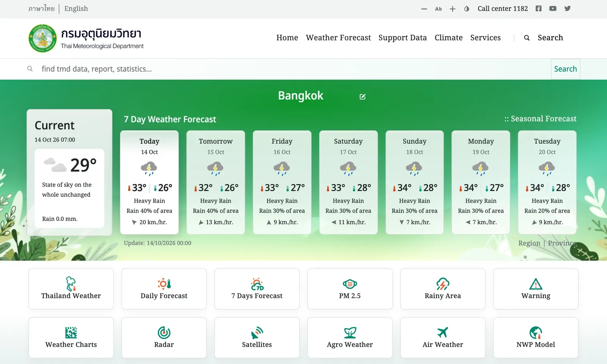This screenshot has width=607, height=364.
Task: Decrease font size with the minus icon
Action: pos(424,9)
